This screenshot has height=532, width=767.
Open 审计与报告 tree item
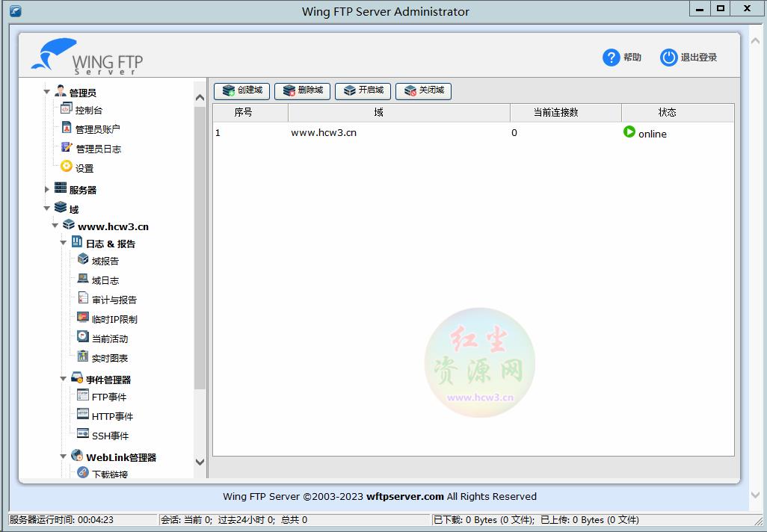(114, 300)
